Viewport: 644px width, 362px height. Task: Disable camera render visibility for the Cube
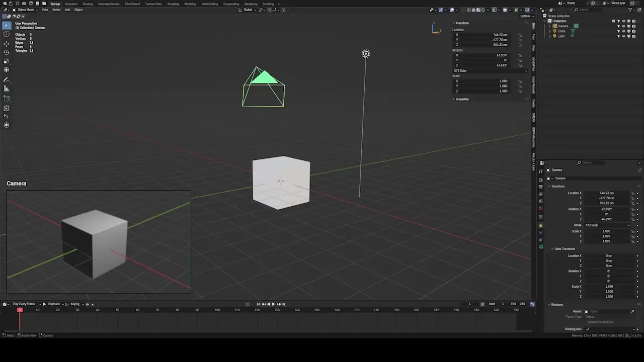634,31
